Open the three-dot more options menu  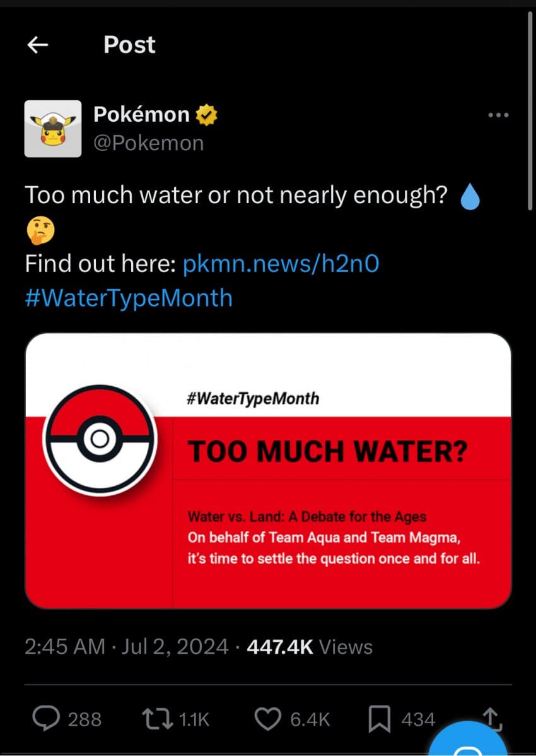coord(498,115)
